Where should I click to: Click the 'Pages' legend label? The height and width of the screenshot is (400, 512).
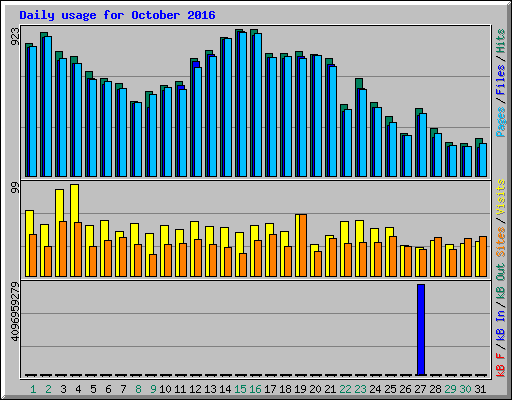point(501,122)
